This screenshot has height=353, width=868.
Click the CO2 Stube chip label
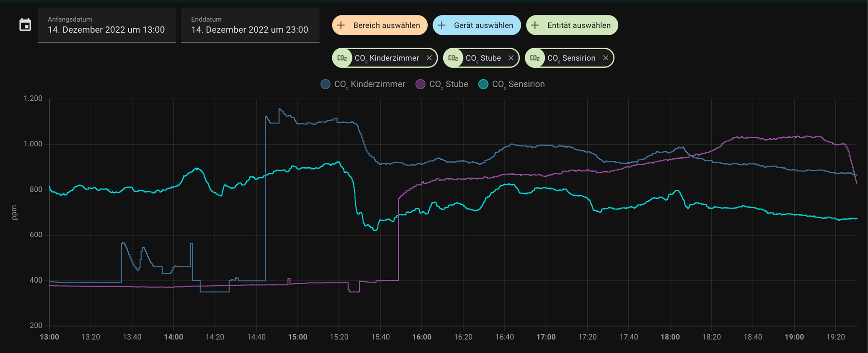click(483, 58)
